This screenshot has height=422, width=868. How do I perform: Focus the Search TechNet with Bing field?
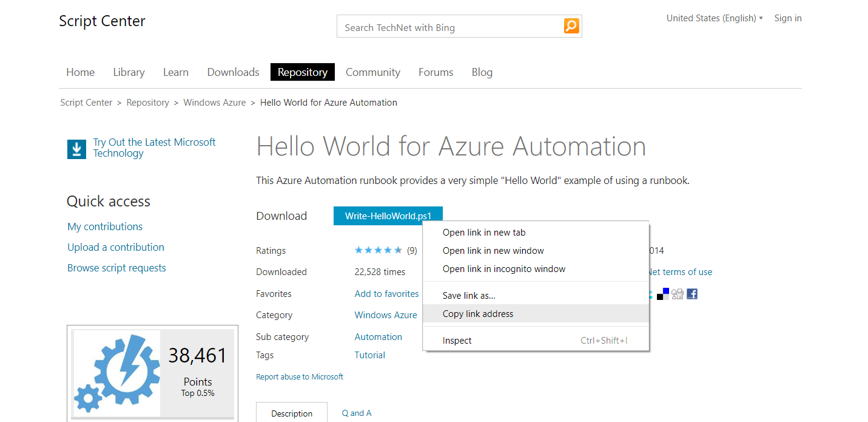click(x=449, y=27)
